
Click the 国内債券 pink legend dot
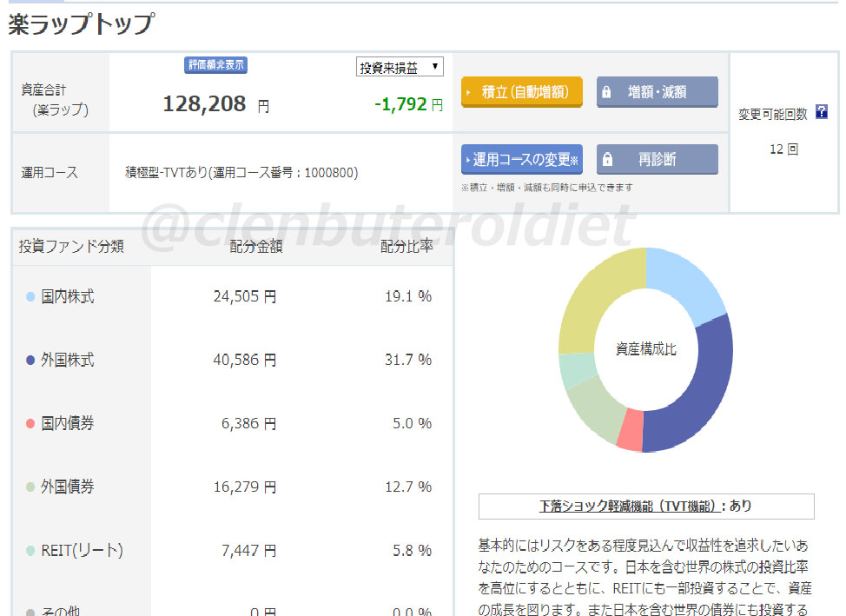(30, 423)
